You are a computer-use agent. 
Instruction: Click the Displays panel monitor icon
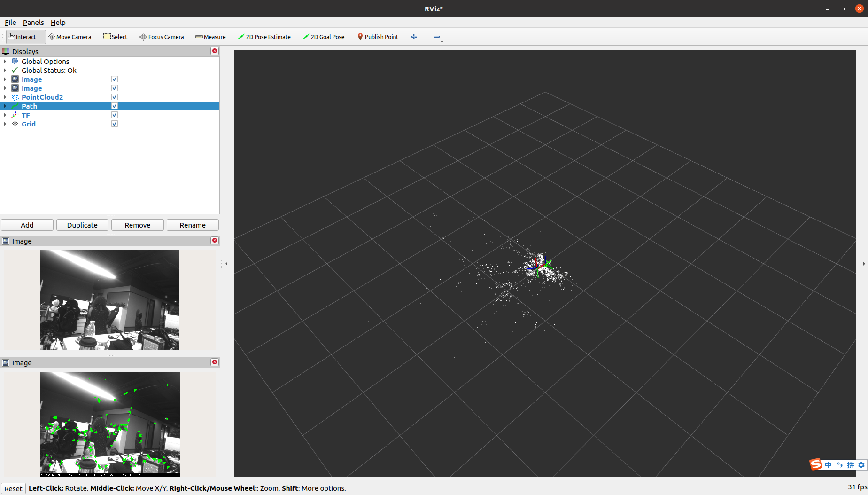click(6, 51)
